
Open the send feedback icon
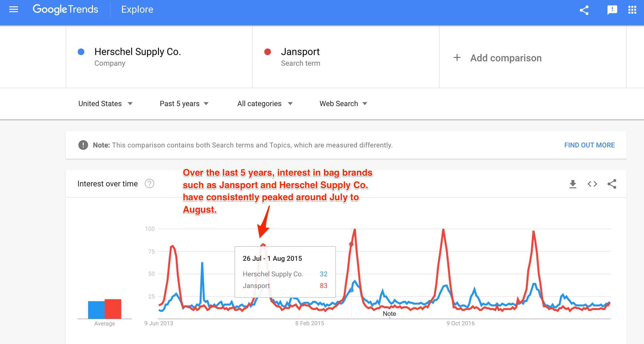612,10
